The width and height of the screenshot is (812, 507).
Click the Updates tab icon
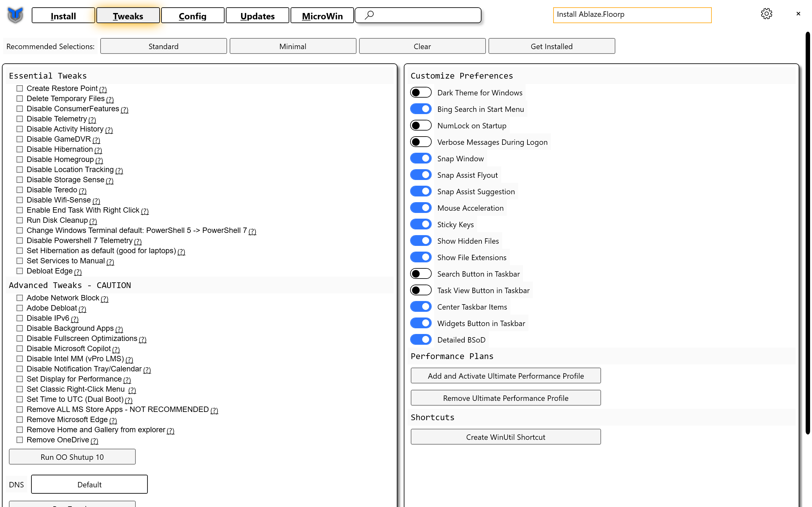257,16
